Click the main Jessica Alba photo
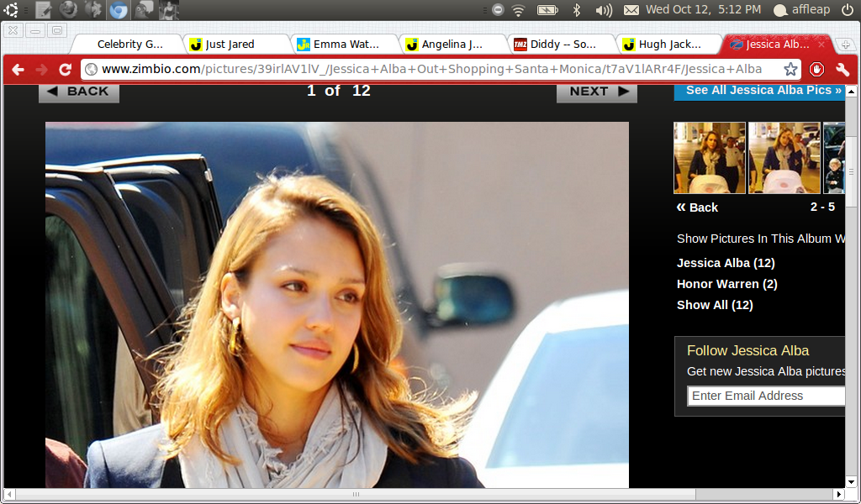This screenshot has height=504, width=861. tap(337, 304)
